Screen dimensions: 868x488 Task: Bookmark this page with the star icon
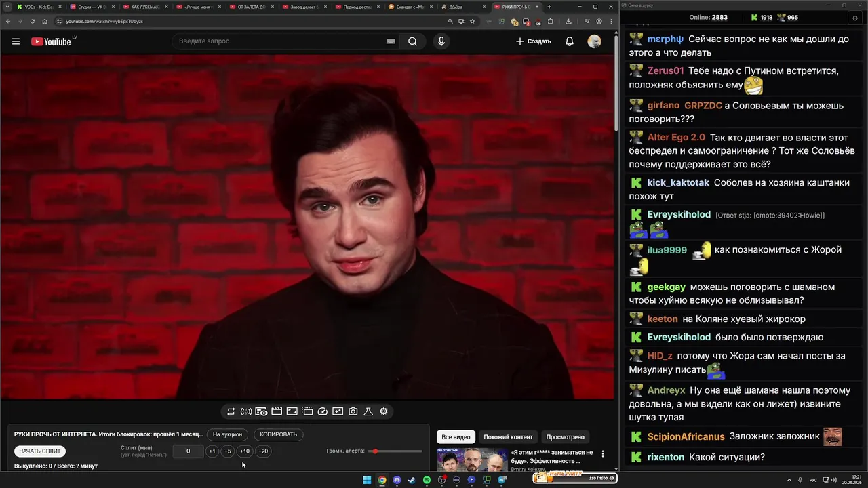click(x=473, y=21)
